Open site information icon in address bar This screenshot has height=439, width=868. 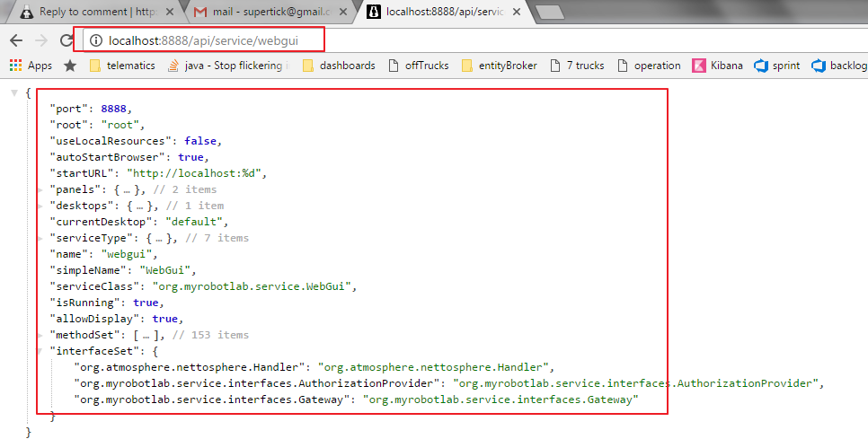coord(96,40)
